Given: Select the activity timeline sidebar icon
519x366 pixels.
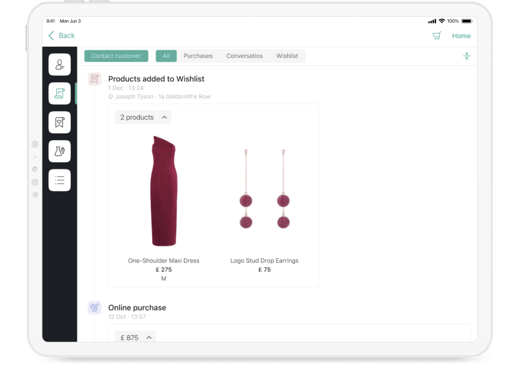Looking at the screenshot, I should click(59, 93).
